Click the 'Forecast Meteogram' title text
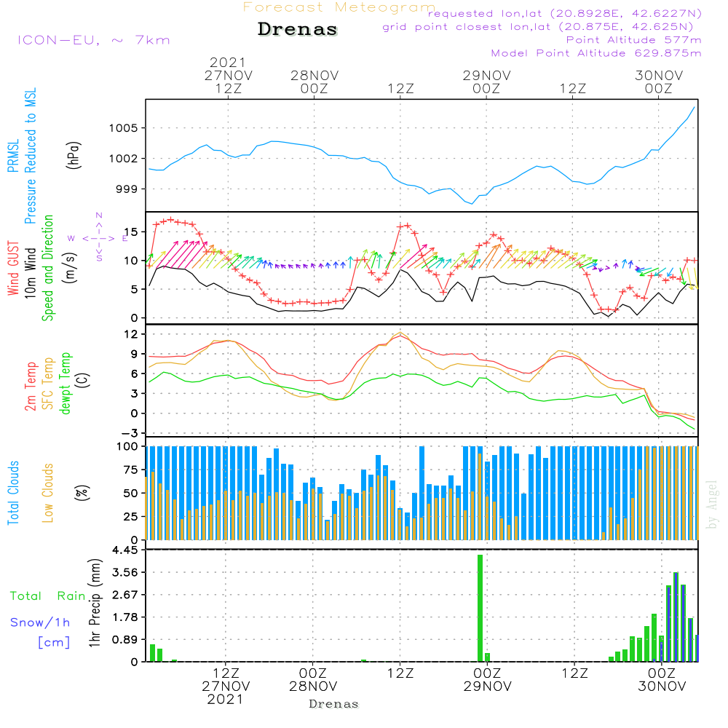This screenshot has height=728, width=728. (x=339, y=7)
